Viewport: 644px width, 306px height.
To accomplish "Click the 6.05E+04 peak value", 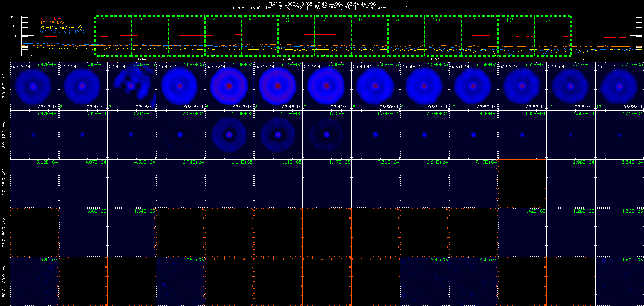I will click(x=535, y=113).
